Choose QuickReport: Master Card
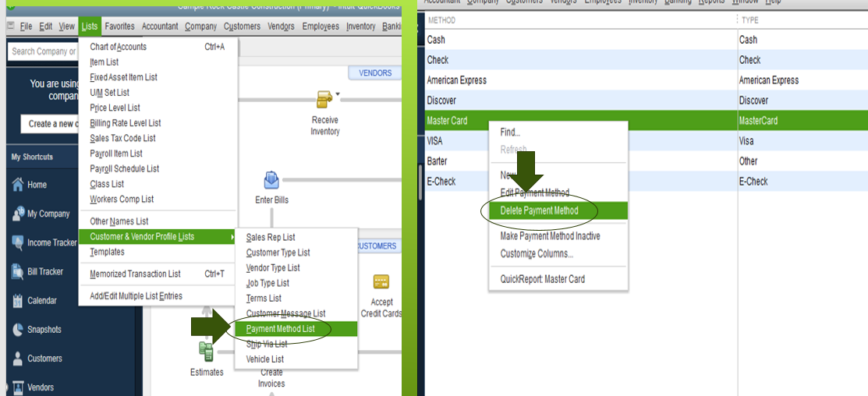868x396 pixels. (558, 279)
